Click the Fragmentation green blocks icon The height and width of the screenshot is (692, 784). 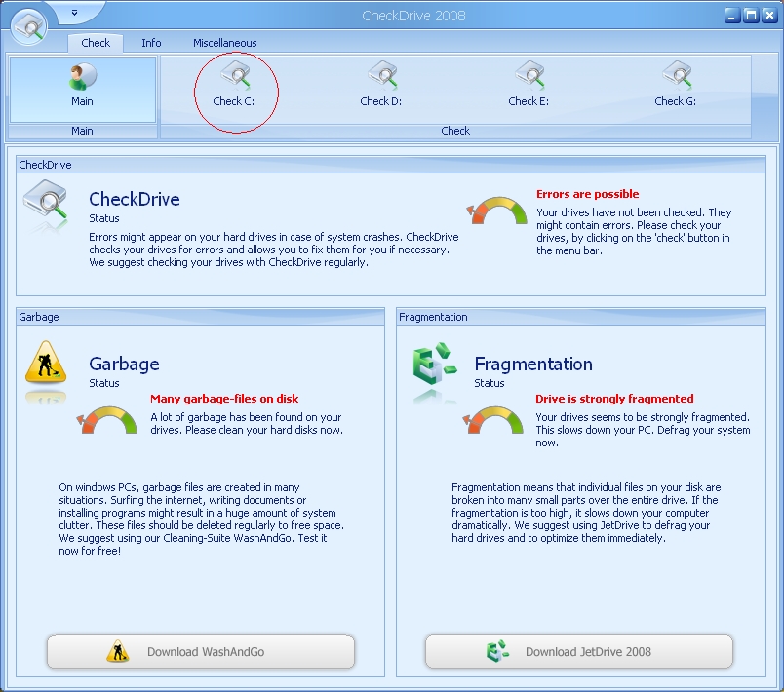[x=435, y=364]
